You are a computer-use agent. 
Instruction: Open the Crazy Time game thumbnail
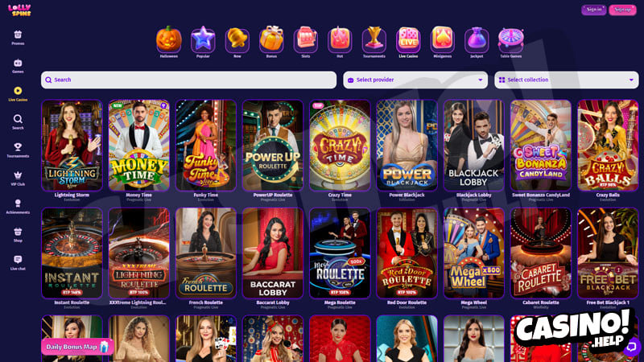click(340, 146)
